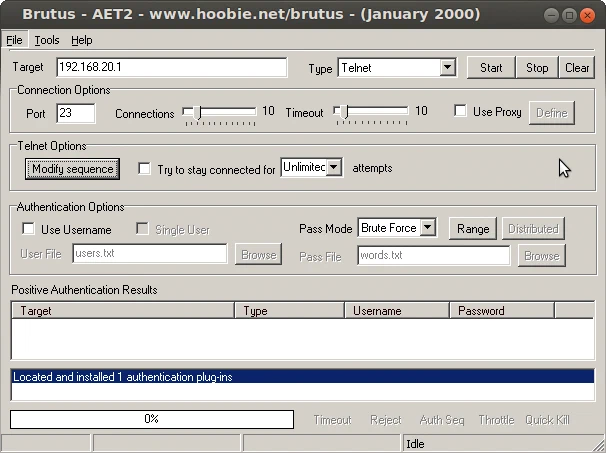606x453 pixels.
Task: Click the Idle status bar text
Action: click(415, 444)
